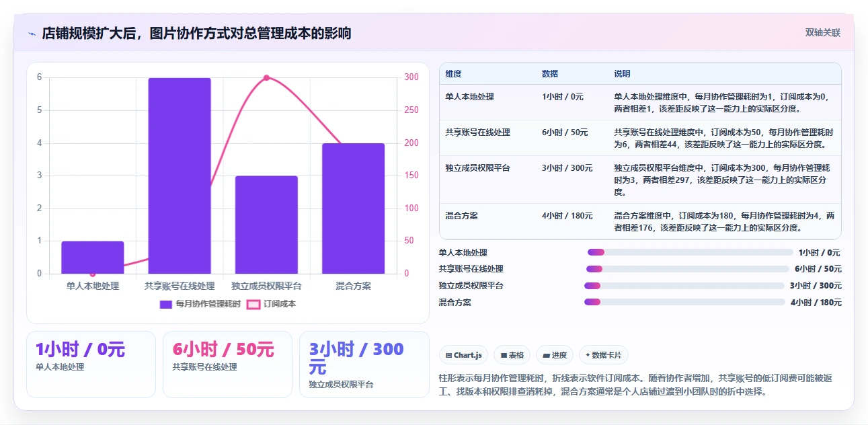Click the Chart.js tag chip
868x425 pixels.
[x=463, y=355]
